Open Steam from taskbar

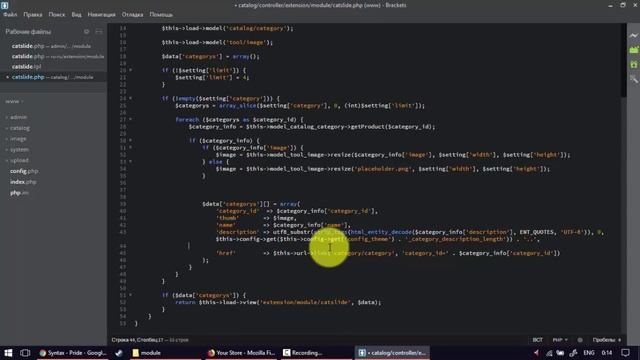point(119,353)
